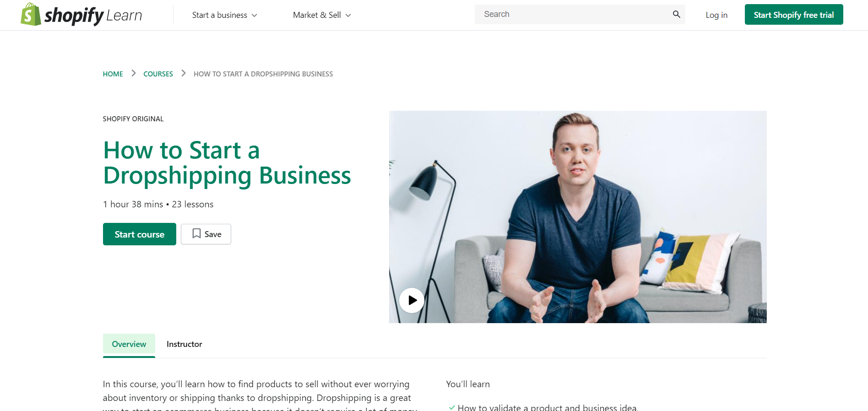Image resolution: width=868 pixels, height=411 pixels.
Task: Navigate to COURSES breadcrumb link
Action: [x=158, y=74]
